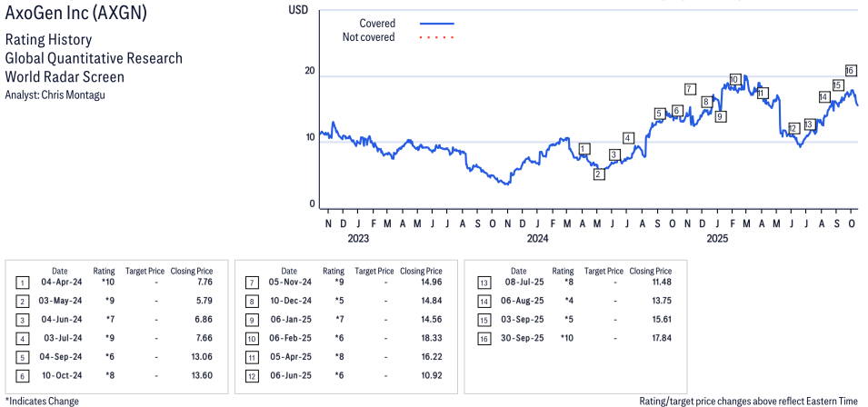
Task: Click the Closing Price header in the first table
Action: click(191, 271)
